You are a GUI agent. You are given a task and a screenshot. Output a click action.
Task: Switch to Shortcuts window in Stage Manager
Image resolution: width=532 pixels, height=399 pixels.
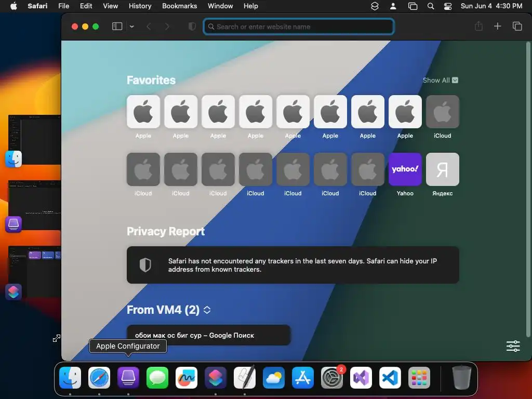(x=35, y=271)
